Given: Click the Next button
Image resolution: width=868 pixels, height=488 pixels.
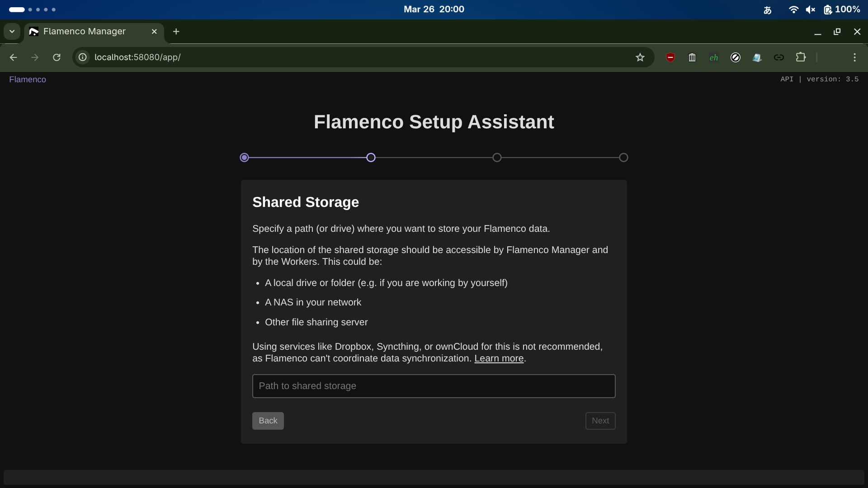Looking at the screenshot, I should (600, 421).
